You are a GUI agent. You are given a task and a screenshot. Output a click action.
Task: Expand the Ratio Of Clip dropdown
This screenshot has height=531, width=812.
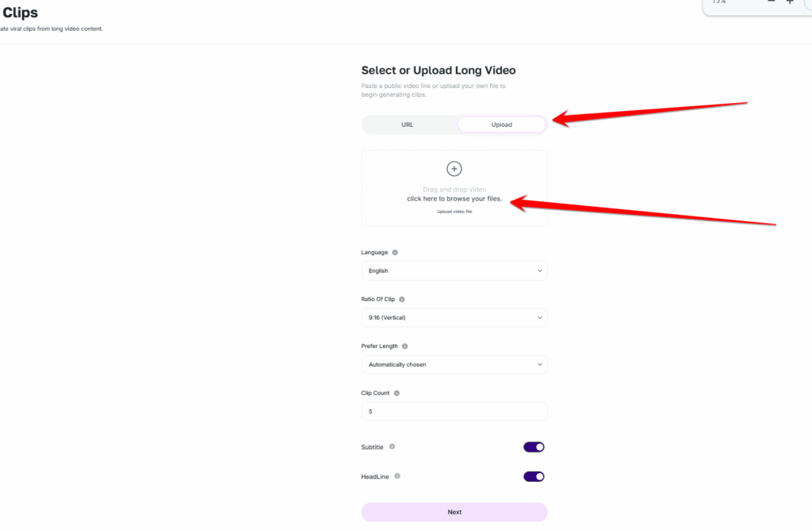point(454,318)
